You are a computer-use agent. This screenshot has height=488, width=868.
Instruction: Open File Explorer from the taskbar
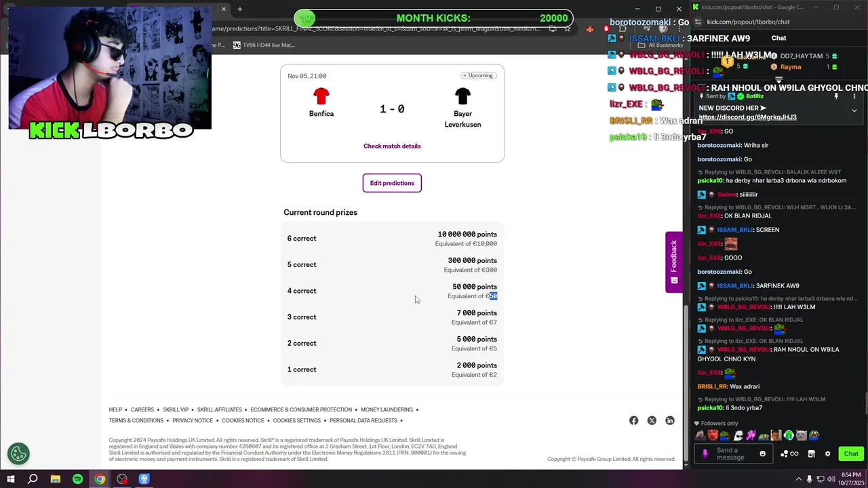click(56, 479)
